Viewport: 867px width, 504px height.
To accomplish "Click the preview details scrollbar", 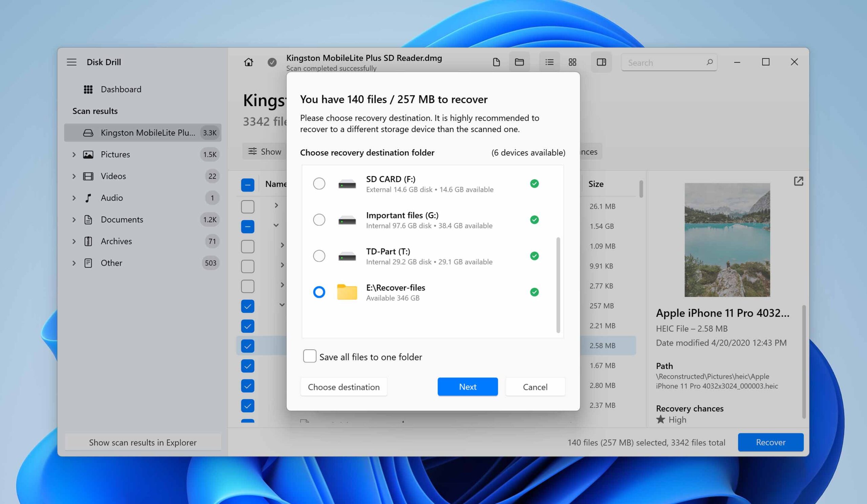I will click(x=804, y=362).
